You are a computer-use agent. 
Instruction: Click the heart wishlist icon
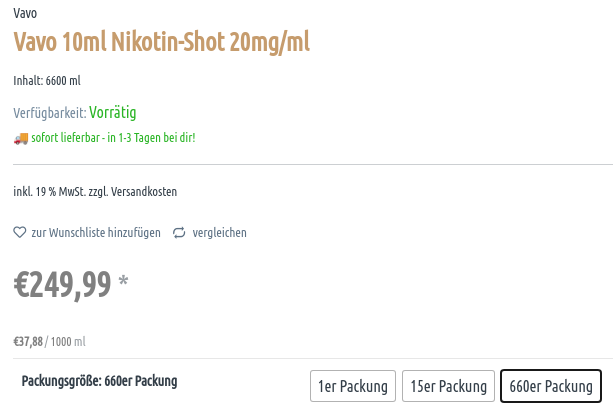point(20,232)
